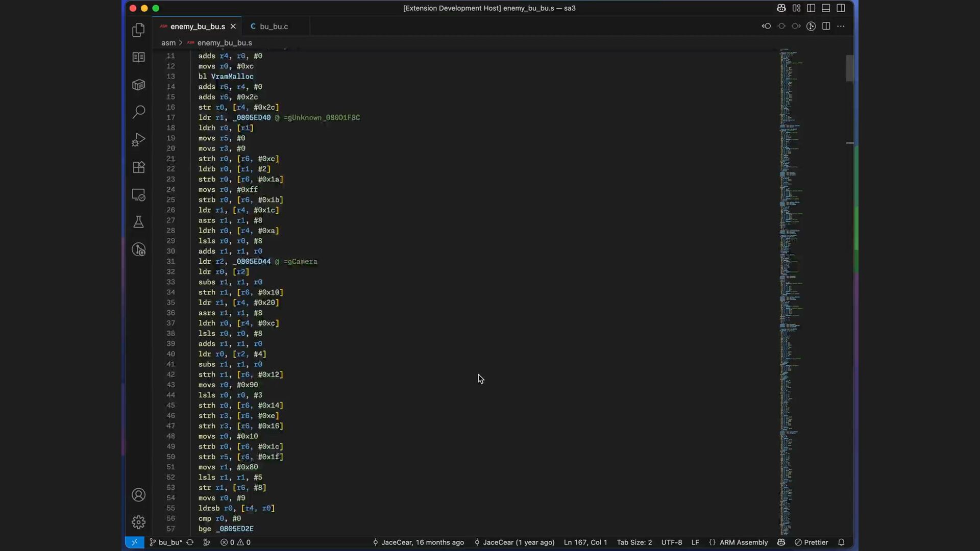
Task: Click JaceCear (1 year ago) status item
Action: tap(514, 542)
